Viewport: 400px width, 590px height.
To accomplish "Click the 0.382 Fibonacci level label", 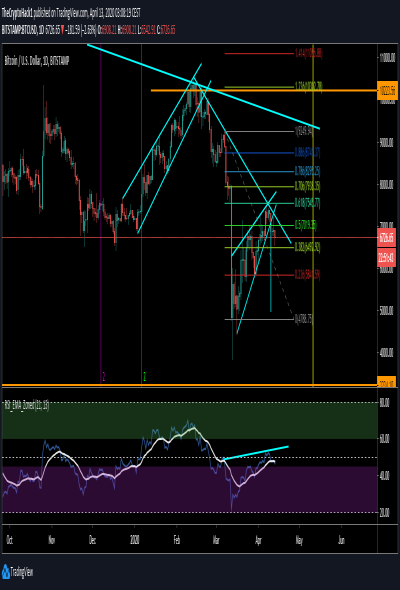I will click(307, 248).
